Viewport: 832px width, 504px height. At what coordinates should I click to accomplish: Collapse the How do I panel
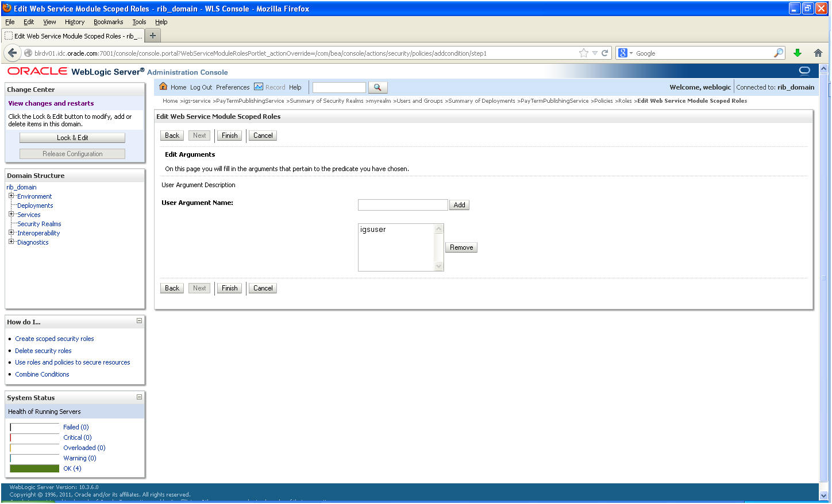point(139,321)
